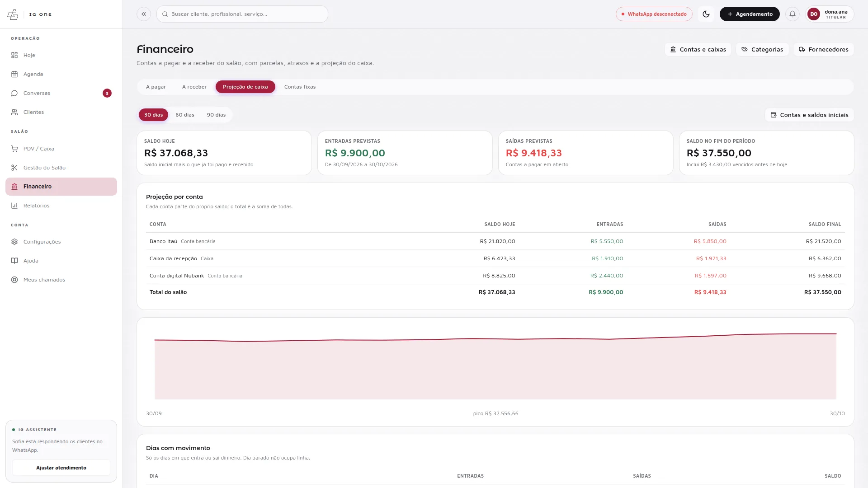This screenshot has height=488, width=868.
Task: Click the Entradas previstas value R$ 9.900,00
Action: [355, 153]
